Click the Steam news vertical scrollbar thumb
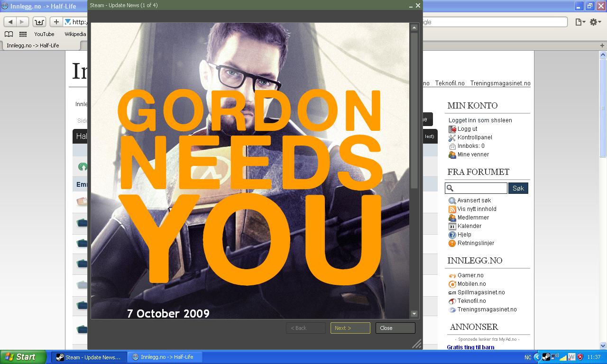The image size is (607, 364). pos(414,110)
